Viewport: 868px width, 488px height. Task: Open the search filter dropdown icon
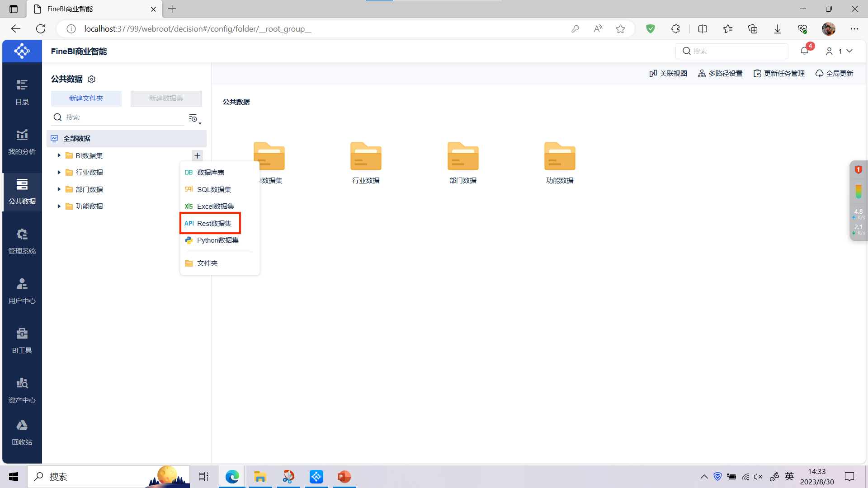pyautogui.click(x=194, y=118)
